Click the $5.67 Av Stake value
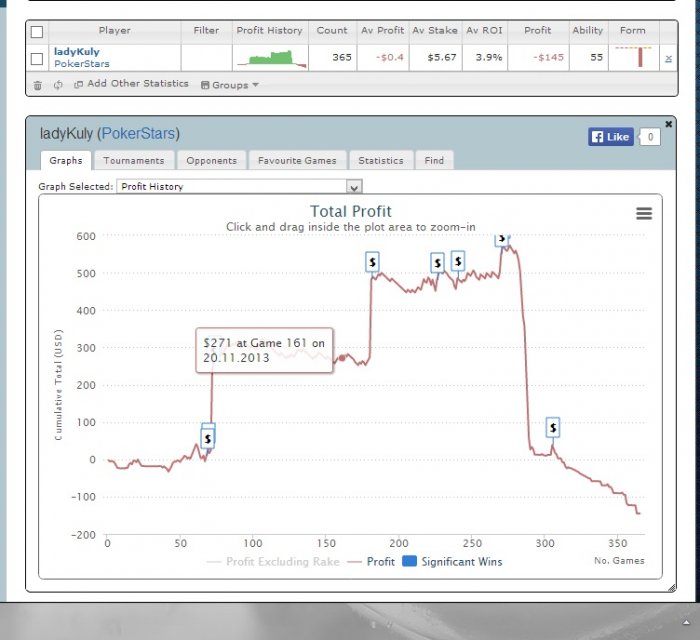 [442, 57]
